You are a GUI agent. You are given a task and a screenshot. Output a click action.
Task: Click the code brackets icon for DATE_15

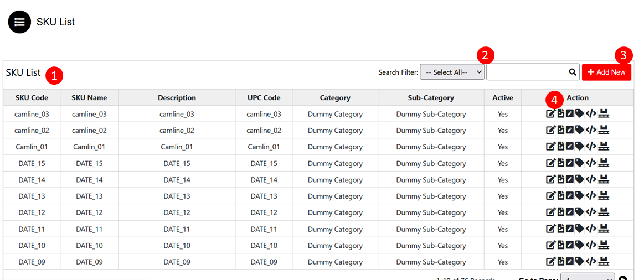591,164
